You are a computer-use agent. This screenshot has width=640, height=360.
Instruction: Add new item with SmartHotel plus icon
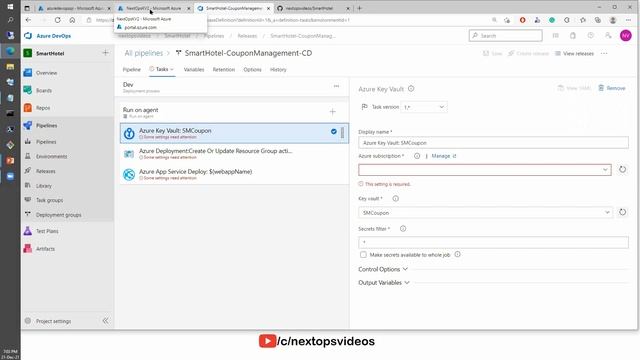105,53
